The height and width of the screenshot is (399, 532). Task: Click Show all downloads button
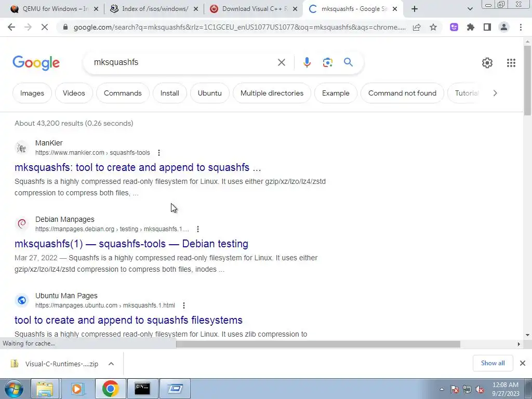coord(493,363)
